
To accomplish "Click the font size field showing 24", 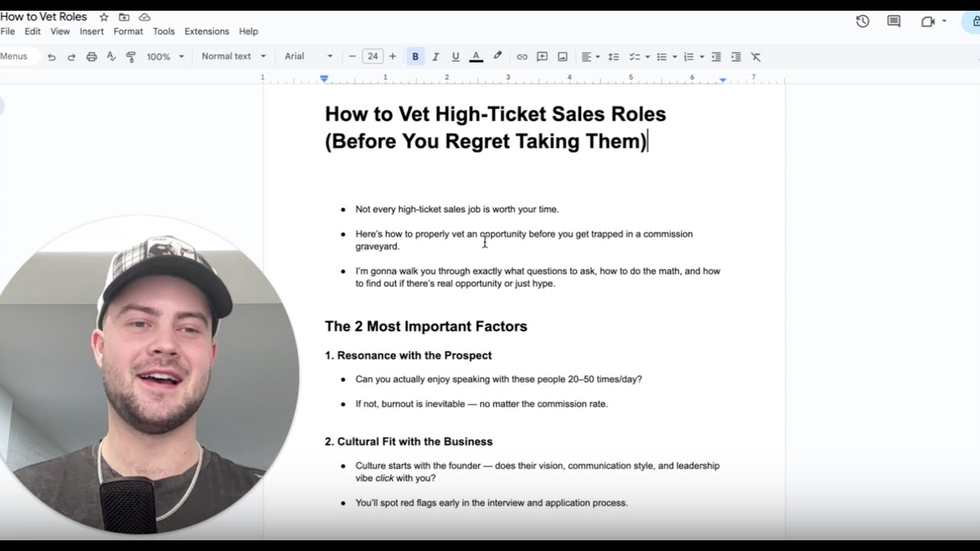I will tap(373, 56).
